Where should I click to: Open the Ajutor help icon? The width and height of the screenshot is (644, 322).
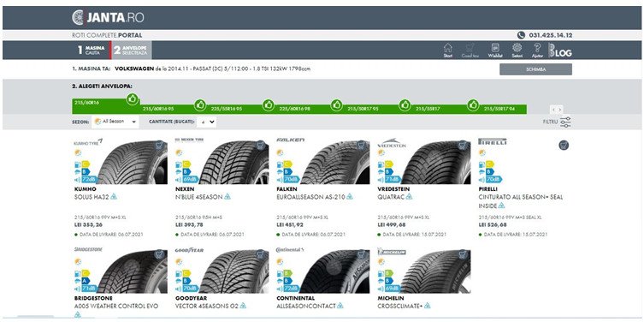click(x=537, y=51)
